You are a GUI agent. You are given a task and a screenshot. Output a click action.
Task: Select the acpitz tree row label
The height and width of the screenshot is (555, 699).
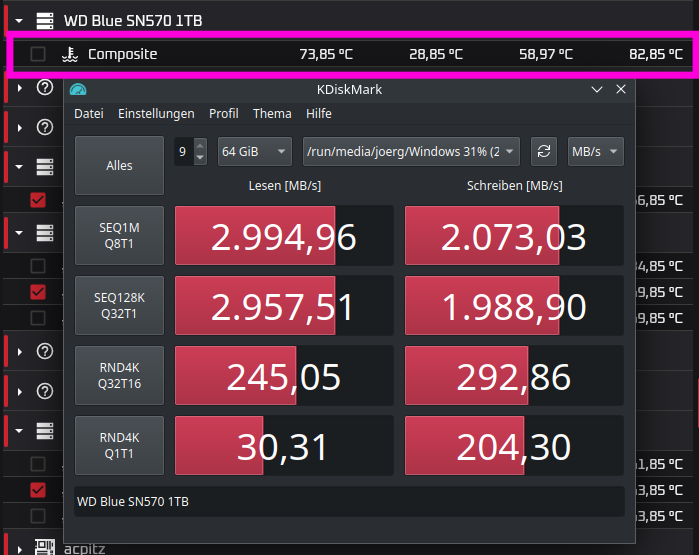point(85,549)
